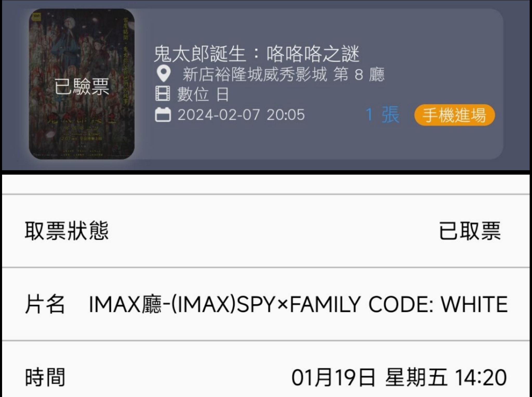532x397 pixels.
Task: Click the 片名 row label
Action: (45, 304)
